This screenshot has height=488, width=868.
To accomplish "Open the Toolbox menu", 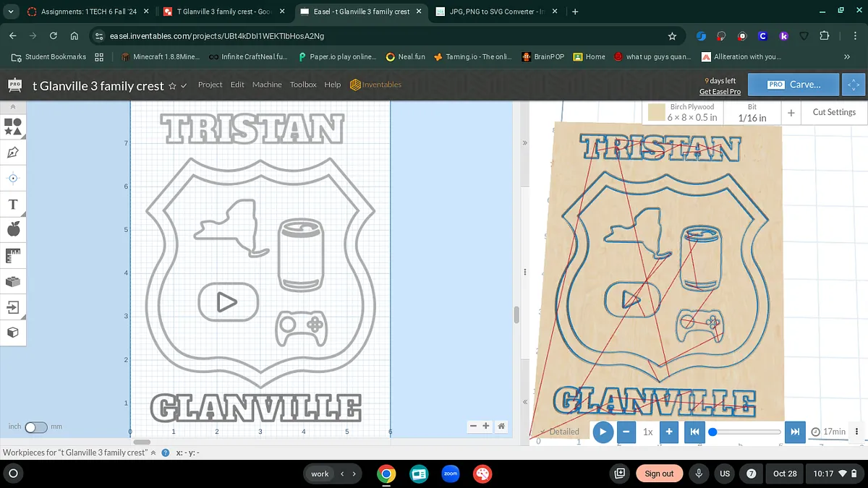I will (x=303, y=85).
